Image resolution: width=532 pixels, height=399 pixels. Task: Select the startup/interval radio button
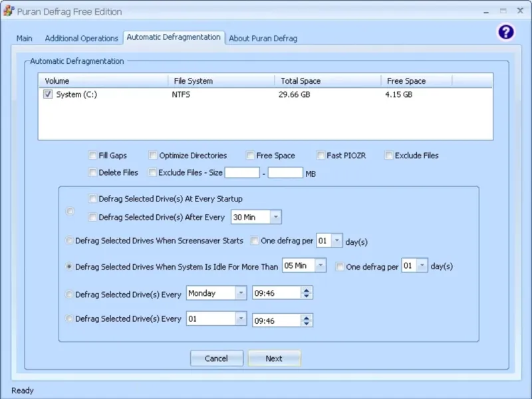(70, 211)
